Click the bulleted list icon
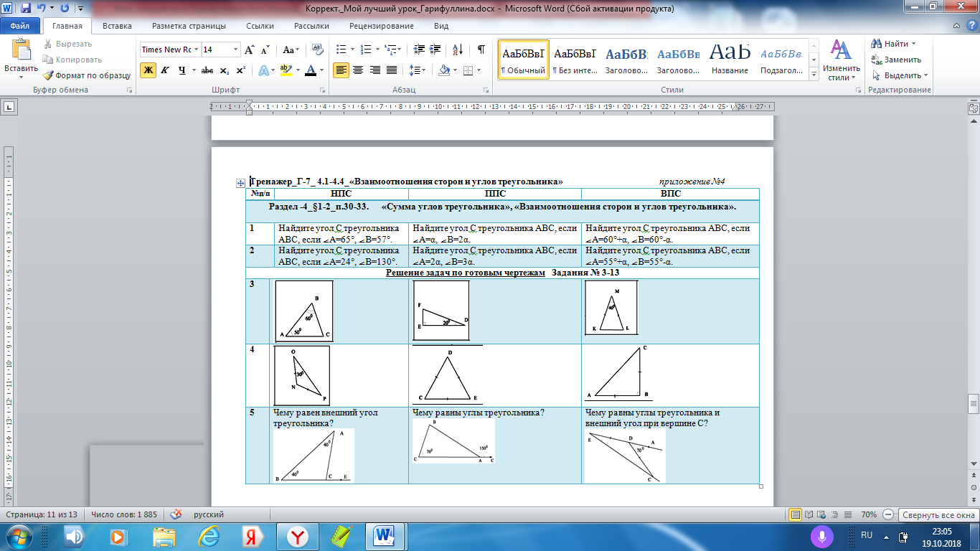980x551 pixels. (341, 50)
